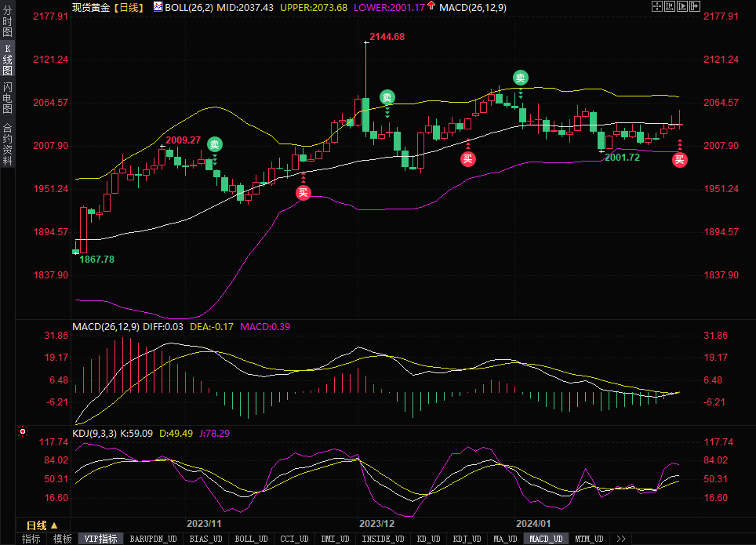Click the KDJ(9,3,3) indicator label
Image resolution: width=756 pixels, height=545 pixels.
coord(94,433)
